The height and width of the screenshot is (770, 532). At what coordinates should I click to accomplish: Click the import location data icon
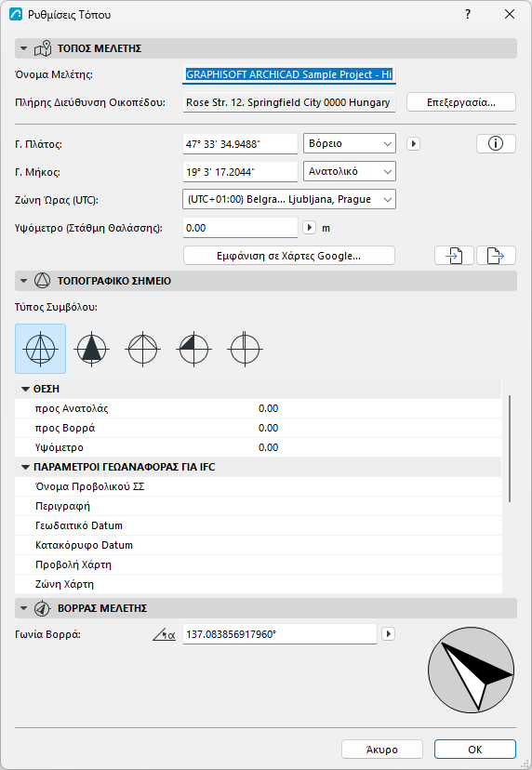click(x=454, y=256)
